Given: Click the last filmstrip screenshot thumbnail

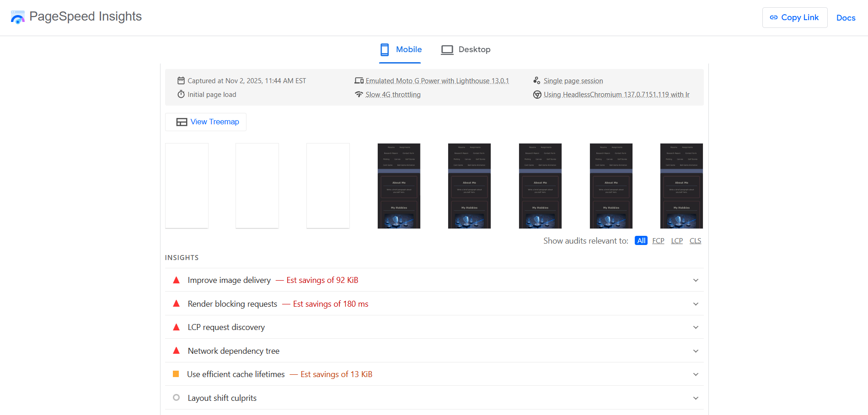Looking at the screenshot, I should (x=681, y=186).
